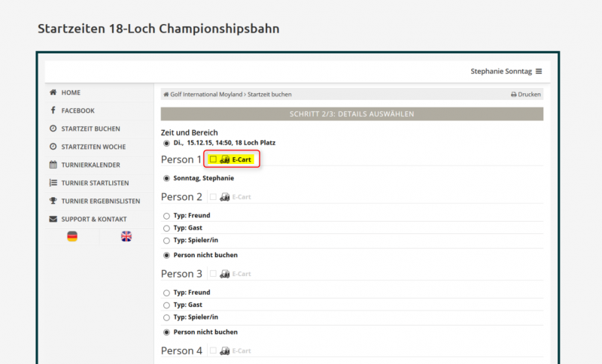Select the Sonntag, Stephanie radio button
This screenshot has height=364, width=602.
pos(166,178)
